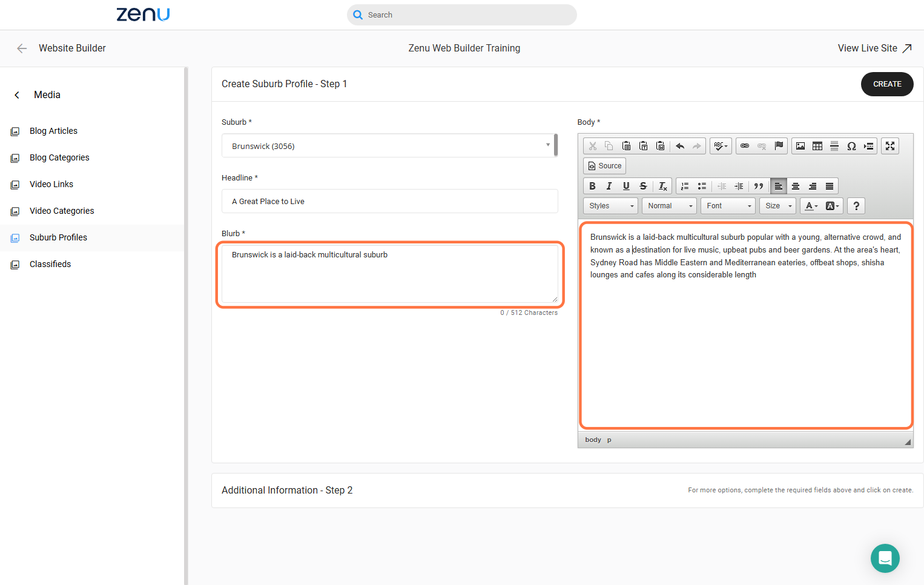Click Paste as plain text icon
The width and height of the screenshot is (924, 585).
tap(644, 146)
